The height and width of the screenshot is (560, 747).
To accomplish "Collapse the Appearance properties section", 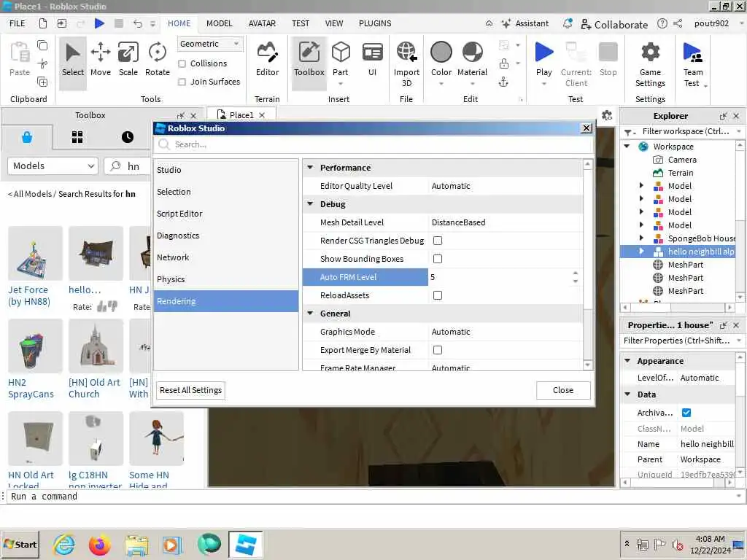I will pyautogui.click(x=628, y=360).
